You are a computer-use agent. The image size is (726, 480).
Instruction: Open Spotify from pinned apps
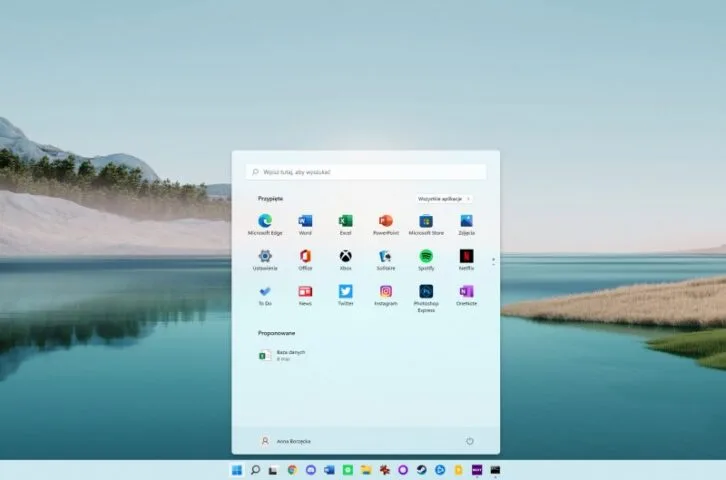pyautogui.click(x=426, y=260)
